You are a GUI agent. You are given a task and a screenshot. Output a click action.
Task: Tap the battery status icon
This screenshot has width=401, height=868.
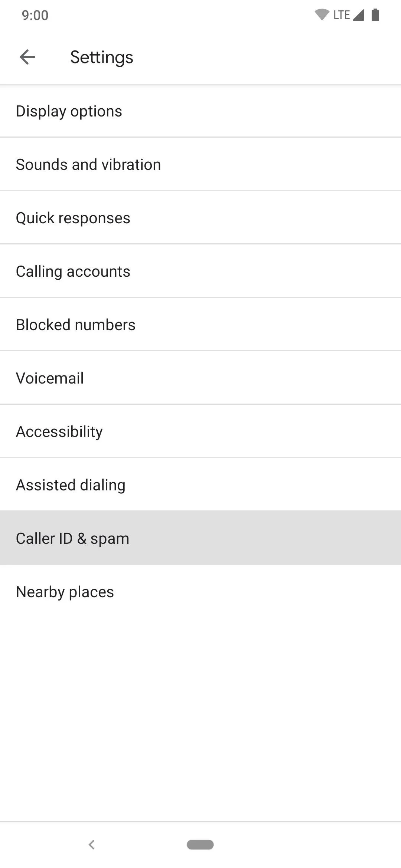[x=375, y=15]
